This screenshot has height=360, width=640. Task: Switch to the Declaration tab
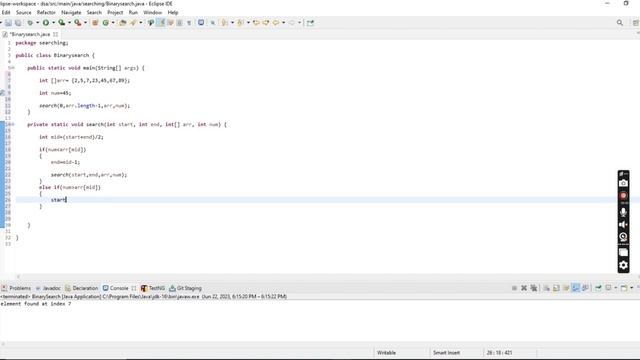tap(82, 288)
